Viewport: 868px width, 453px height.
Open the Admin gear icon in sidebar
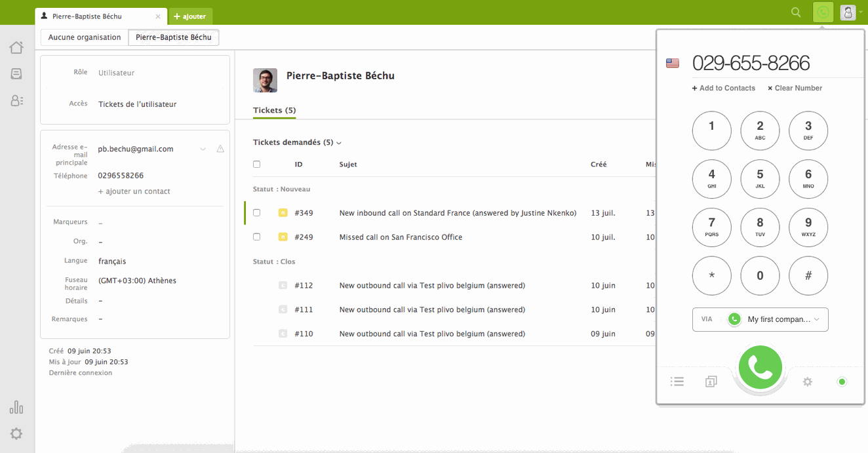(x=16, y=433)
